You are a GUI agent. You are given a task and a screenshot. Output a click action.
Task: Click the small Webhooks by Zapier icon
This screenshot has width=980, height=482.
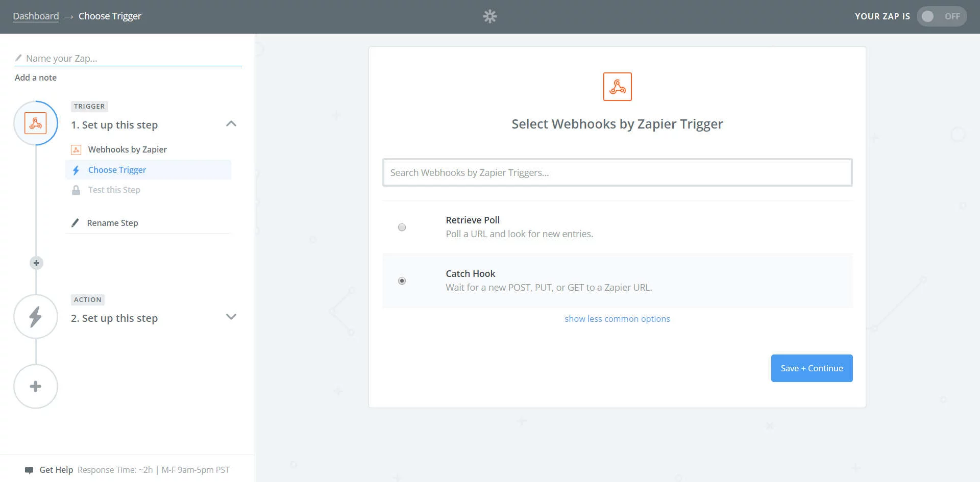[x=76, y=149]
